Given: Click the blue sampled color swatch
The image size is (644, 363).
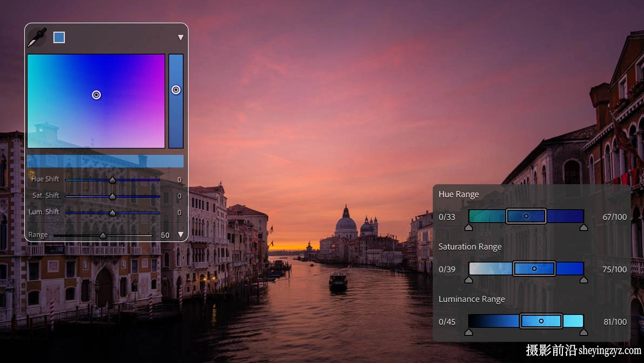Looking at the screenshot, I should [59, 37].
